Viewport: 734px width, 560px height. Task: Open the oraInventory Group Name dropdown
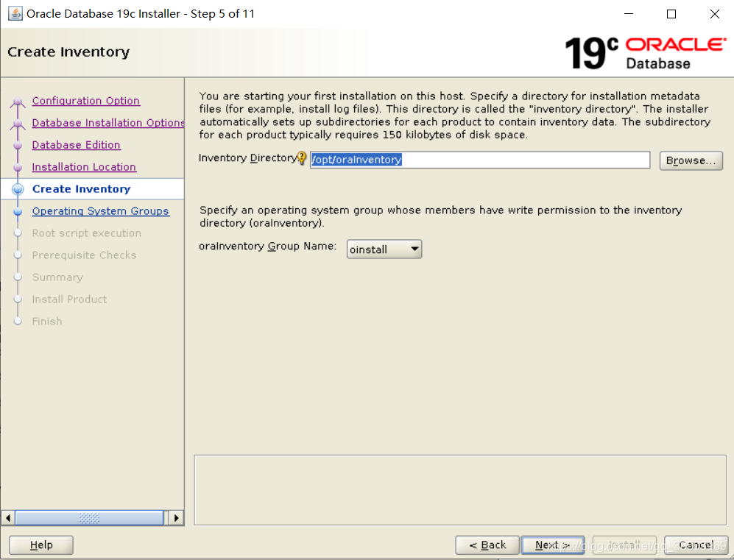(x=384, y=249)
